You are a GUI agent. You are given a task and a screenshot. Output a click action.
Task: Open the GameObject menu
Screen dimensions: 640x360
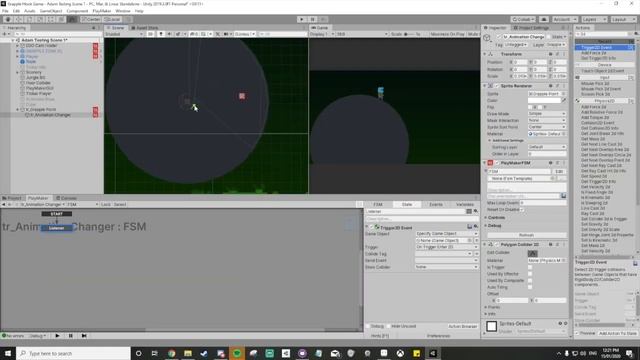pyautogui.click(x=51, y=11)
